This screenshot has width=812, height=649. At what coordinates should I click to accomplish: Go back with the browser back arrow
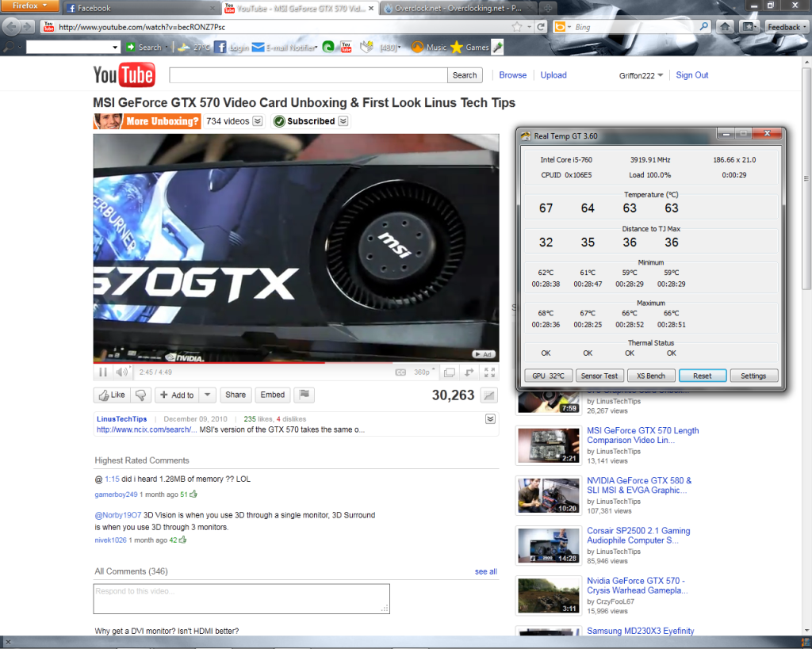(13, 27)
